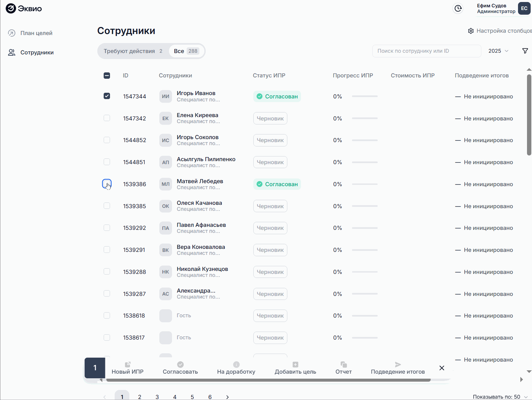Click the МЛ avatar of Матвей Лебедев
The height and width of the screenshot is (400, 532).
pyautogui.click(x=166, y=184)
